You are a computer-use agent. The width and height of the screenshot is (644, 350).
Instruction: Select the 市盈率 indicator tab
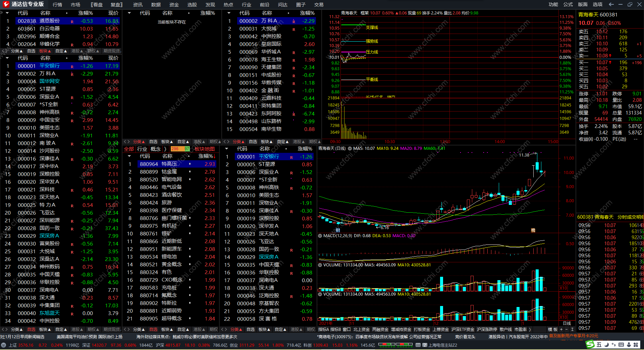(521, 330)
